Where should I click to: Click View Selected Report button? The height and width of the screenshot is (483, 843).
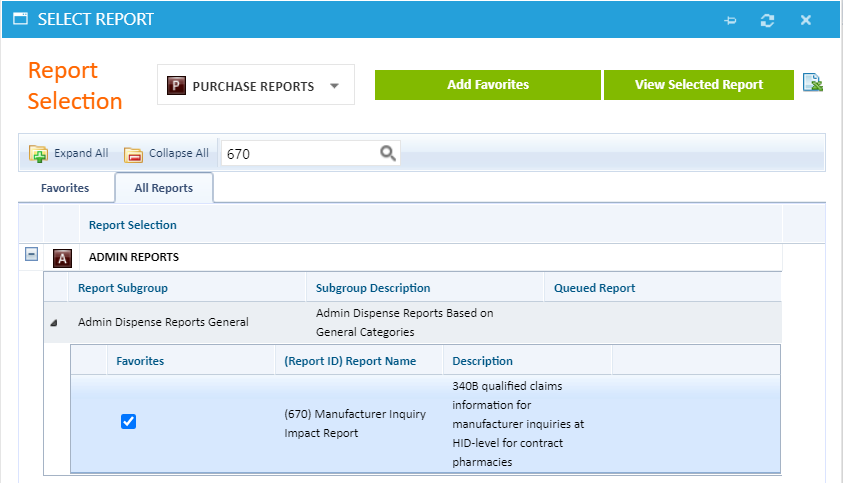coord(698,84)
